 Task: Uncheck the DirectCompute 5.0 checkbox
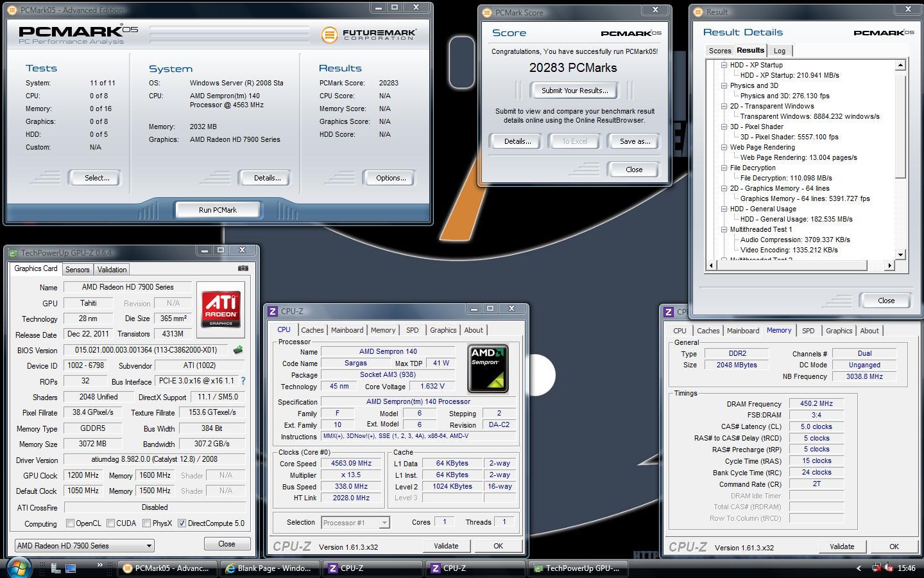[x=182, y=523]
